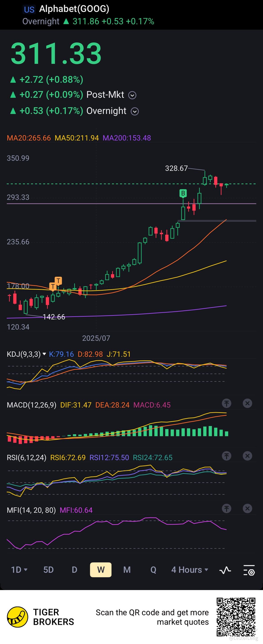Tap the US market badge
The width and height of the screenshot is (263, 644).
29,9
